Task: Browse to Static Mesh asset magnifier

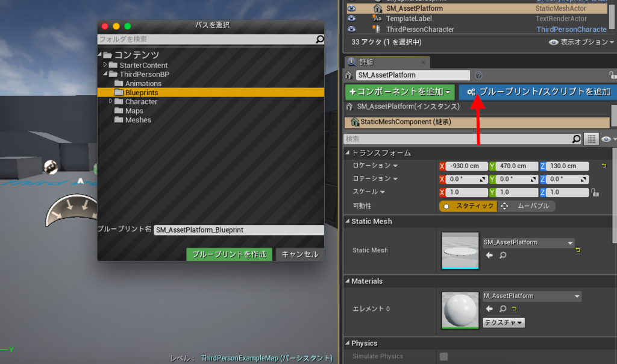Action: click(503, 255)
